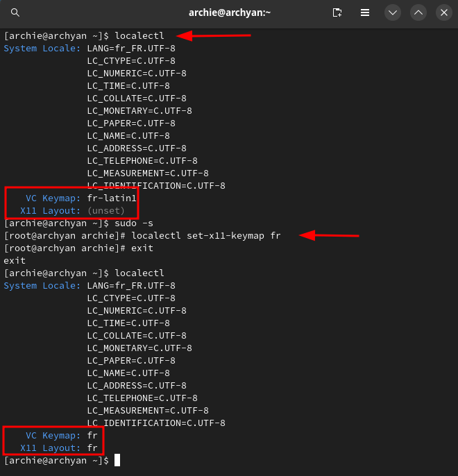Maximize the terminal with the up-chevron button
The width and height of the screenshot is (458, 476).
click(x=418, y=12)
